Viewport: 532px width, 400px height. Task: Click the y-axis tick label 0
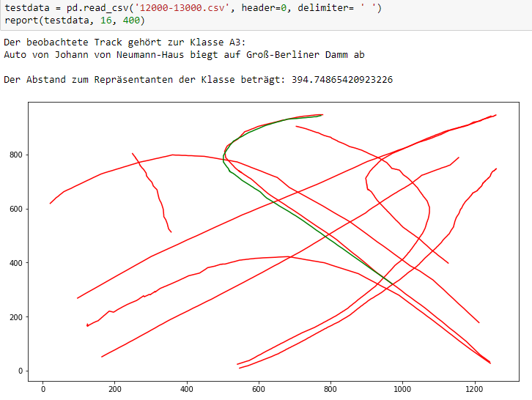(21, 371)
